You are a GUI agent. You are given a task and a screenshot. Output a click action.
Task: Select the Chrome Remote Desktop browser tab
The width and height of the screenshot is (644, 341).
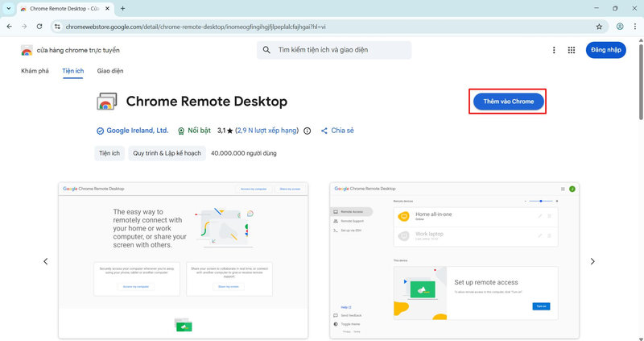pos(65,9)
